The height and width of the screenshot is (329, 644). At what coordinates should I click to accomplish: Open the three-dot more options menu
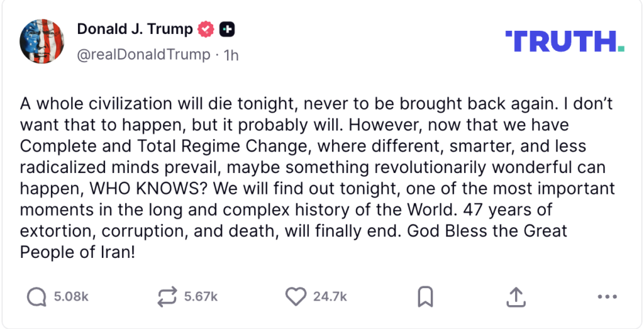[608, 296]
